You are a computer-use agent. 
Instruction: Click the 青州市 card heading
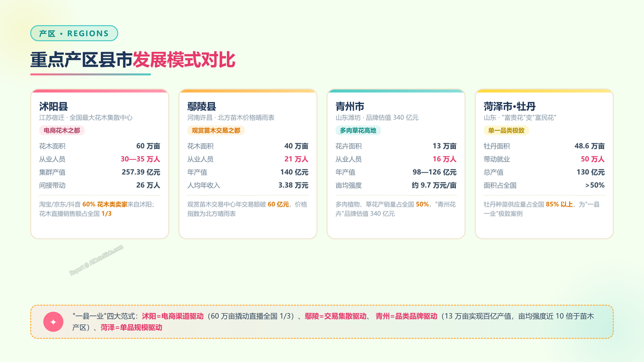(x=350, y=106)
